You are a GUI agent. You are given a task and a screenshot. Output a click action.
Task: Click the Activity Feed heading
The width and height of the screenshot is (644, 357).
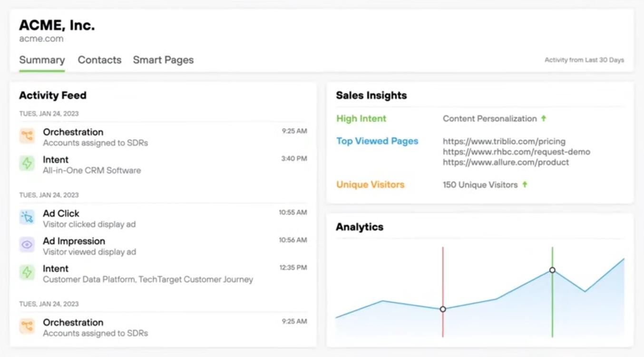(x=53, y=95)
